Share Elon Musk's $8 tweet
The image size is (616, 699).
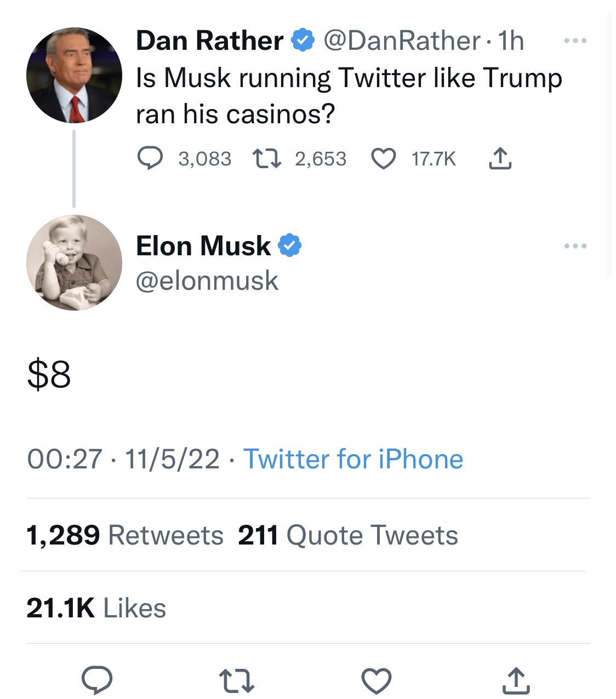tap(515, 680)
